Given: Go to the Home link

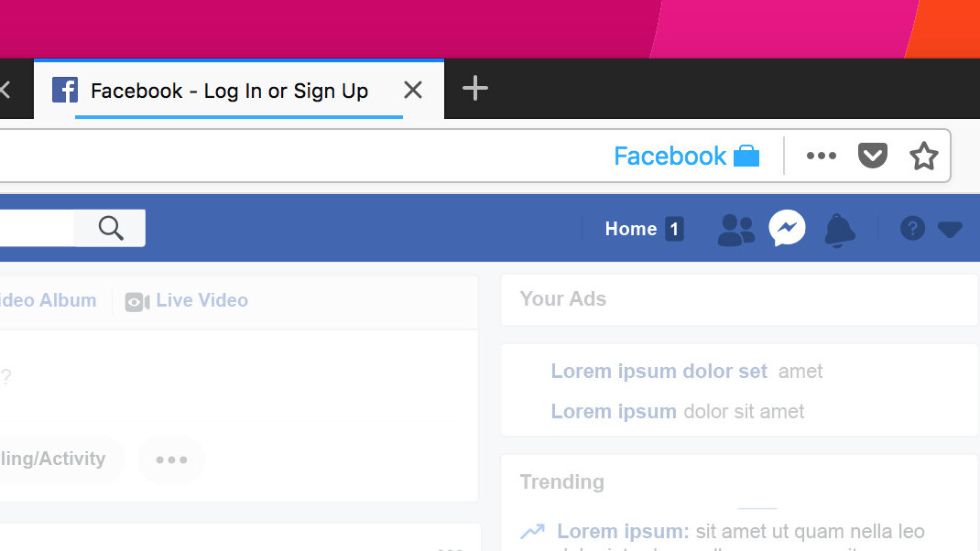Looking at the screenshot, I should [631, 229].
